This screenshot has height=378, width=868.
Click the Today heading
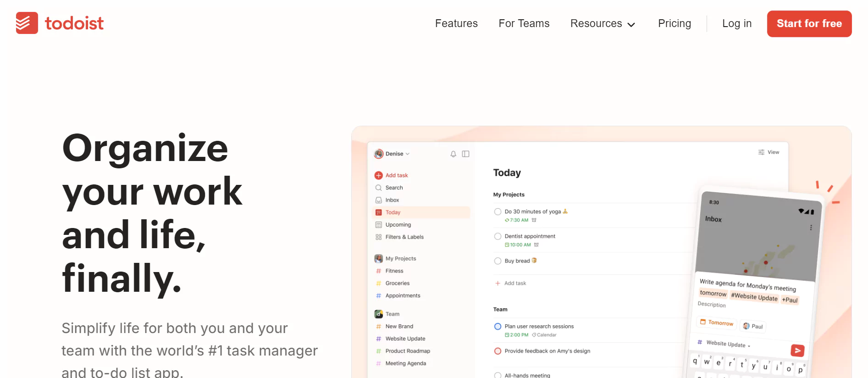pos(507,173)
